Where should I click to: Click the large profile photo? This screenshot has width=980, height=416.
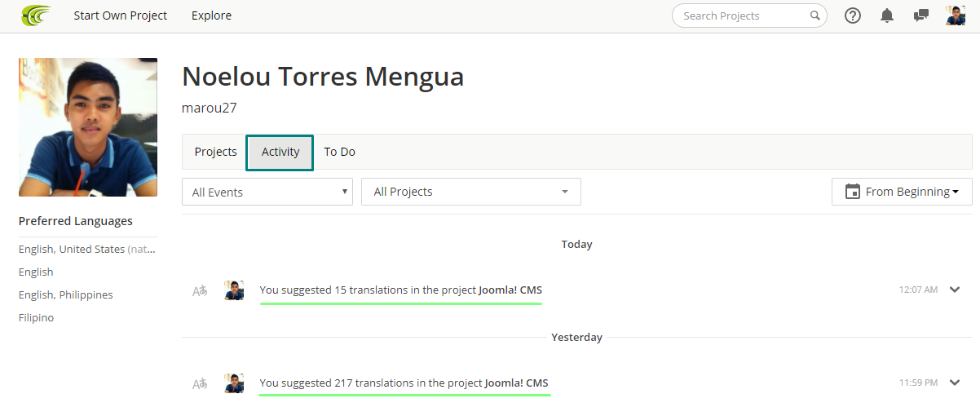click(88, 127)
